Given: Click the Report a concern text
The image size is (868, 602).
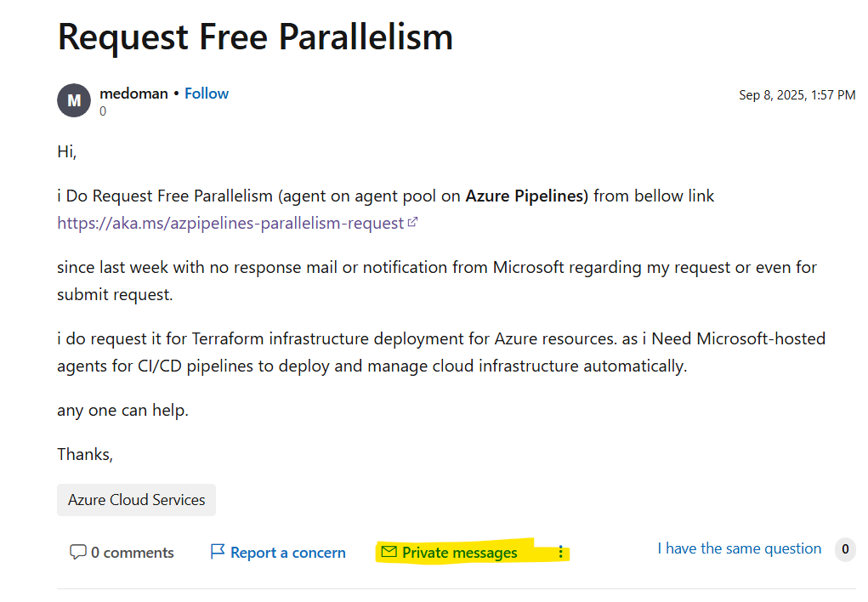Looking at the screenshot, I should click(x=287, y=553).
